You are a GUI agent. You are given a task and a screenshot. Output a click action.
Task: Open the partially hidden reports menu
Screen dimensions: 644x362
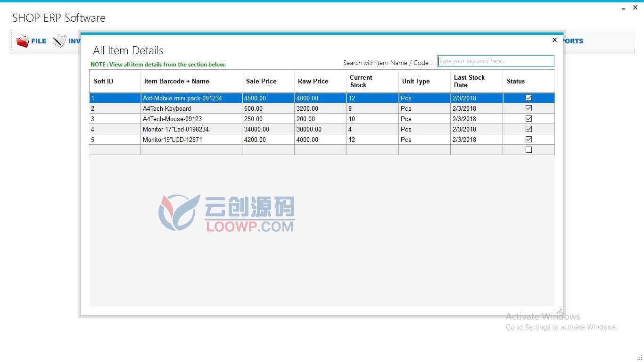(573, 41)
